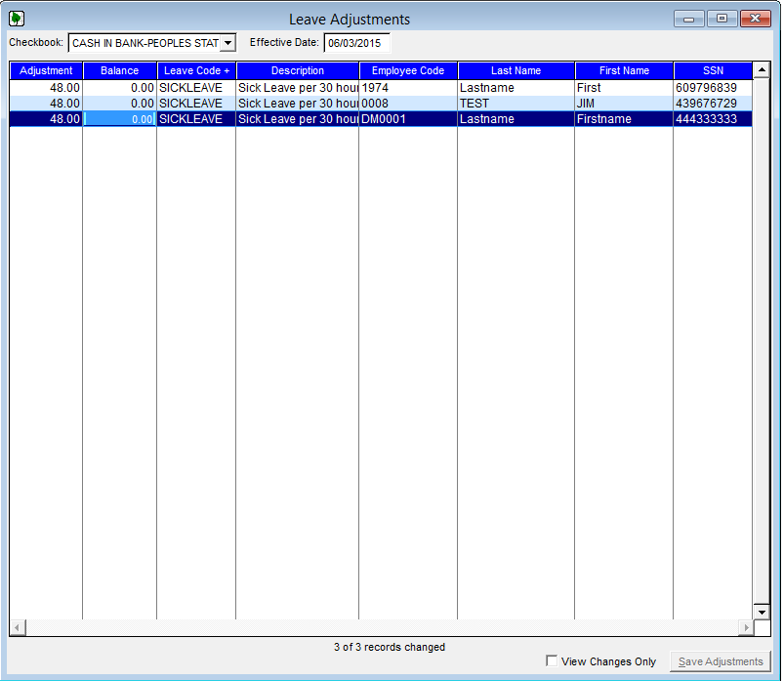Enable the View Changes Only checkbox
The image size is (784, 681).
pos(552,661)
